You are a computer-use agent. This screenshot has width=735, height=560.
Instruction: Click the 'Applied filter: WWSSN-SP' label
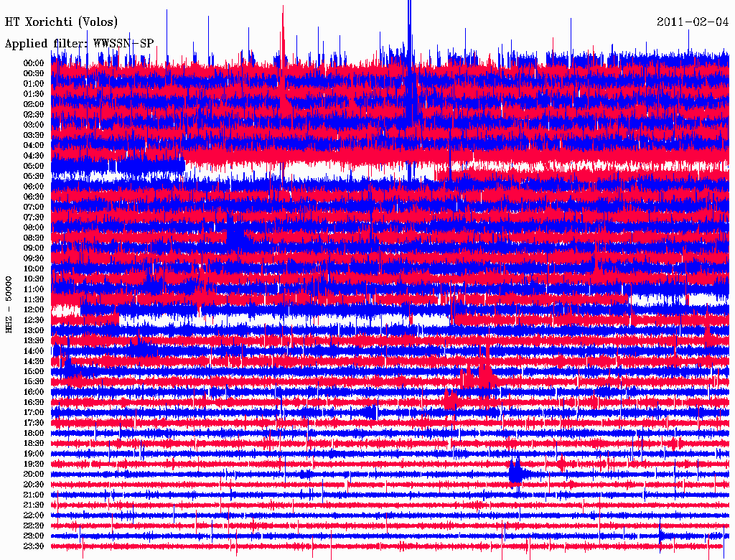click(79, 44)
